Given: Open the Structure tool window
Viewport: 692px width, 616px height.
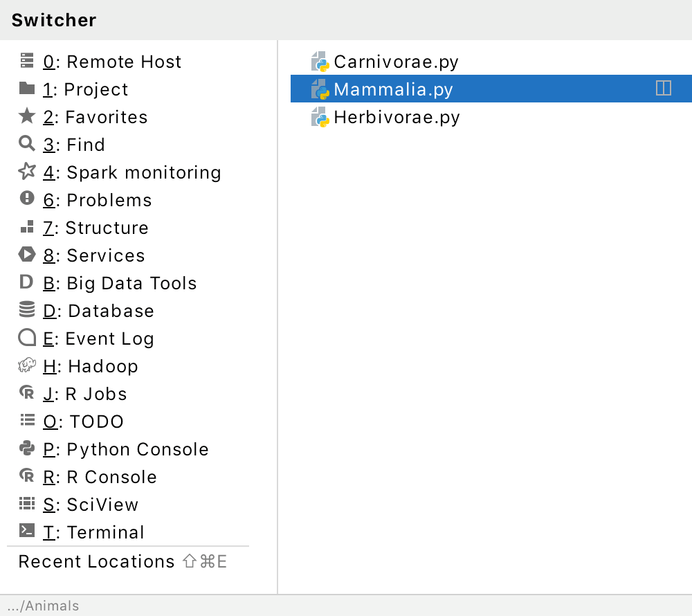Looking at the screenshot, I should (x=95, y=228).
